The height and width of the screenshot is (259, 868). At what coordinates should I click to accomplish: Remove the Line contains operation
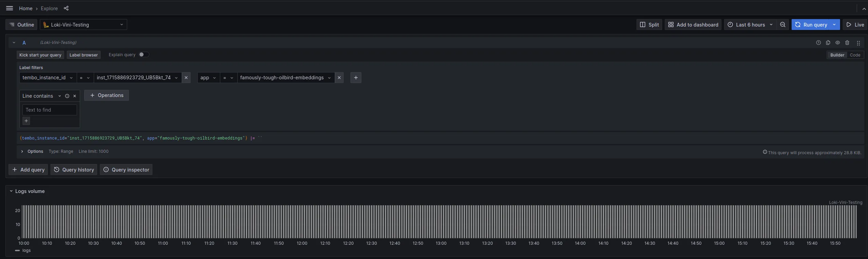point(75,96)
